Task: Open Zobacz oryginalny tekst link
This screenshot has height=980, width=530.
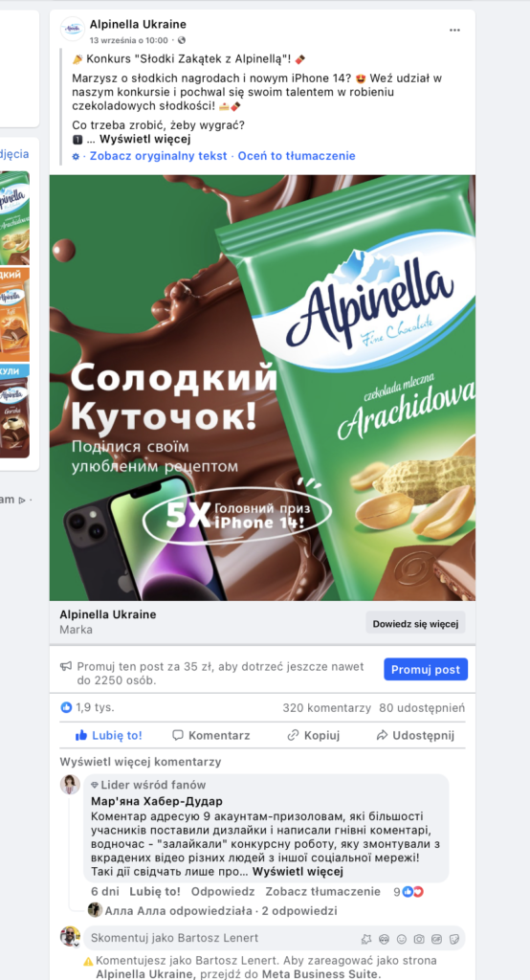Action: [x=159, y=156]
